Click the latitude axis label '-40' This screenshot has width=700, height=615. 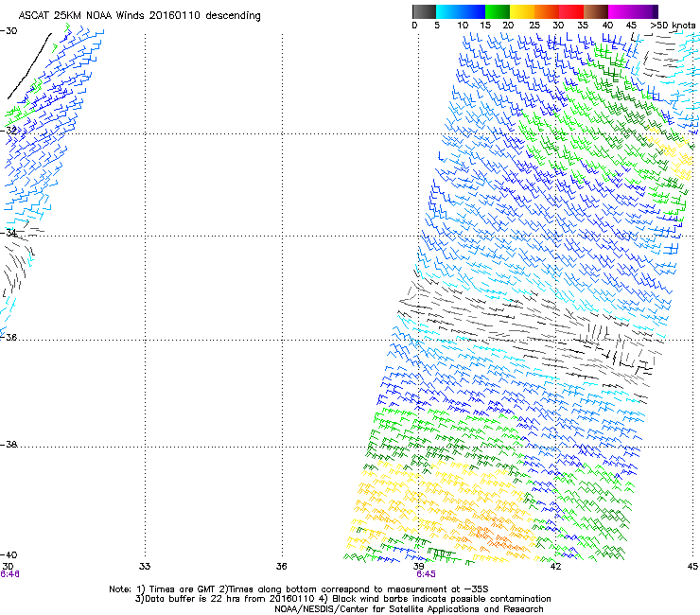coord(9,554)
